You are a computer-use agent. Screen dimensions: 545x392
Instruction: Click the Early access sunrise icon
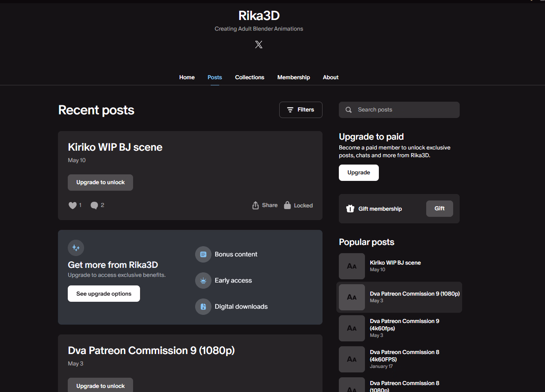(x=203, y=281)
